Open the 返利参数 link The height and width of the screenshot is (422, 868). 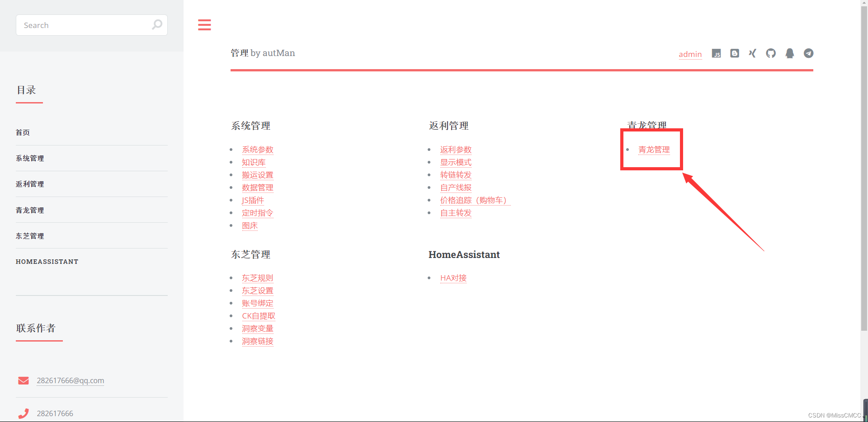coord(456,150)
